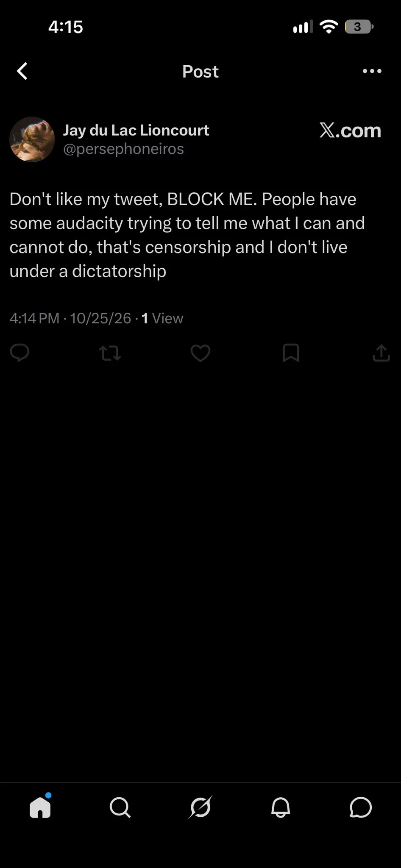
Task: Tap the @persephoneiros handle
Action: coord(123,149)
